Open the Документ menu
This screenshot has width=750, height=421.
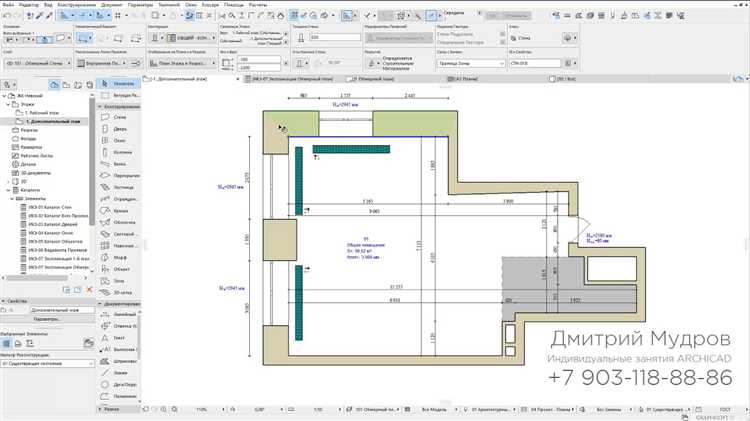pyautogui.click(x=109, y=5)
